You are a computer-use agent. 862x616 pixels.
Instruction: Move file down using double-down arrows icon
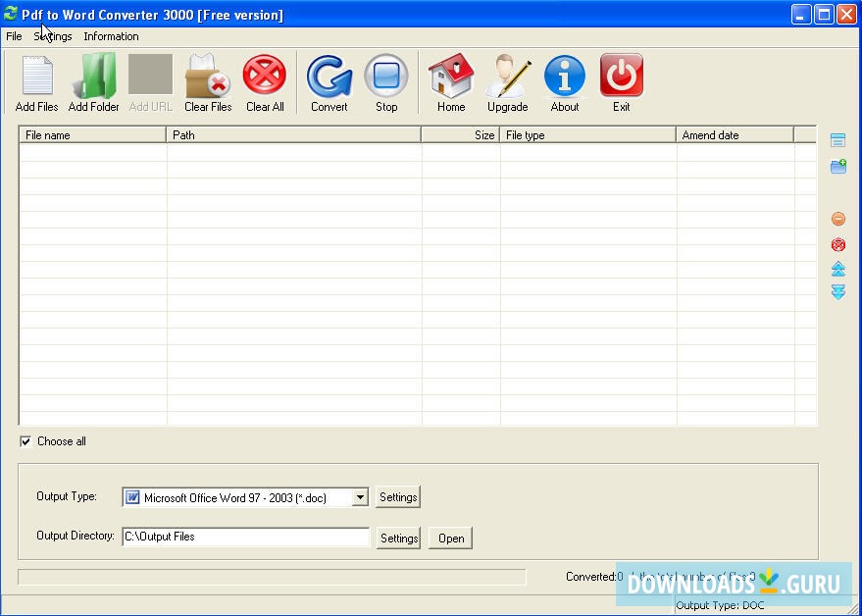(837, 291)
